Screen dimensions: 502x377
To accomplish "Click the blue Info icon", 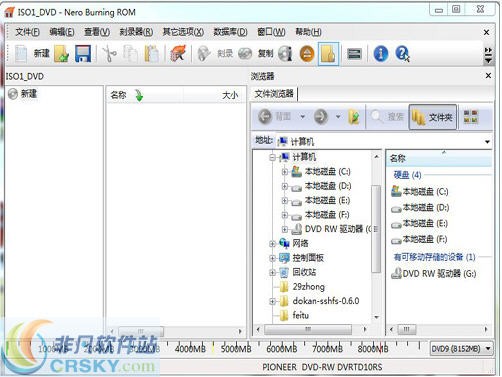I will [381, 53].
